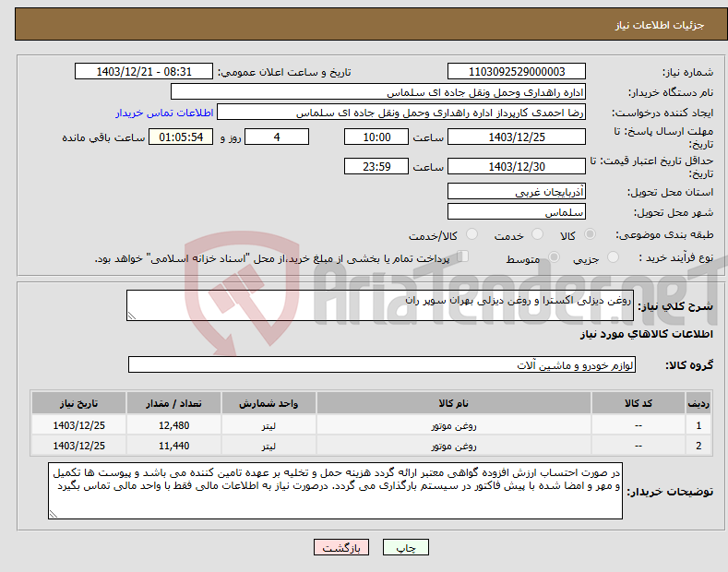Click the کد کالا column header
The height and width of the screenshot is (572, 728).
pyautogui.click(x=638, y=403)
